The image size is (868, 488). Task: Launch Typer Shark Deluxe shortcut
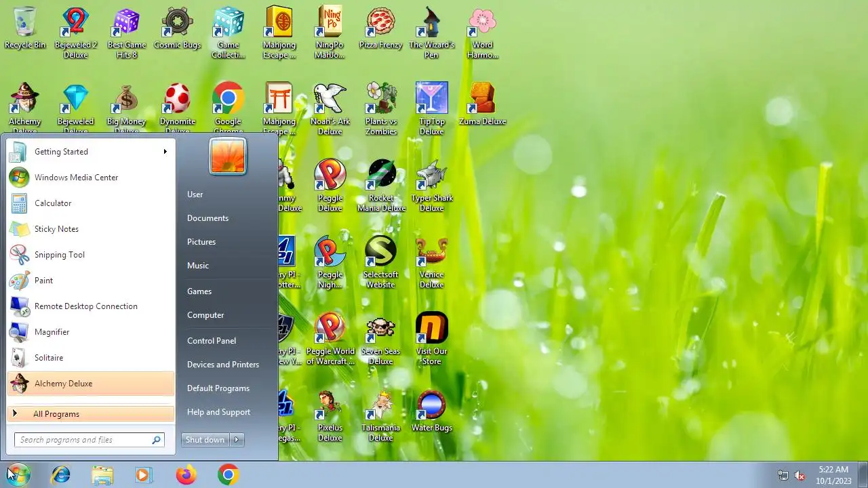pyautogui.click(x=432, y=186)
